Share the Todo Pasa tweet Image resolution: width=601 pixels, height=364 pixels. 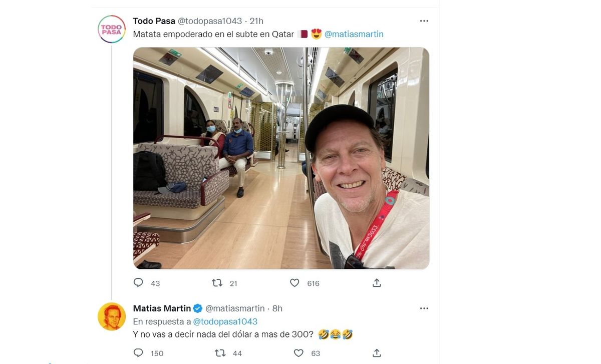click(377, 283)
